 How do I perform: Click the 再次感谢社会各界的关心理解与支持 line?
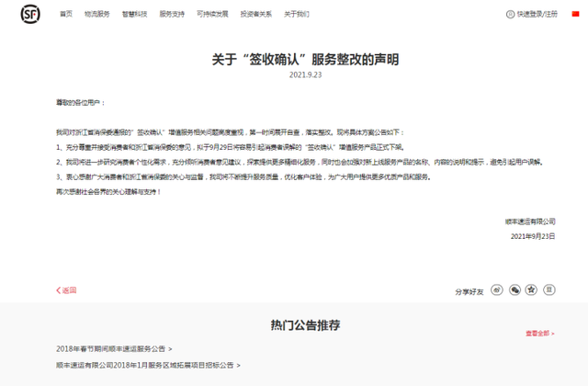tap(108, 192)
